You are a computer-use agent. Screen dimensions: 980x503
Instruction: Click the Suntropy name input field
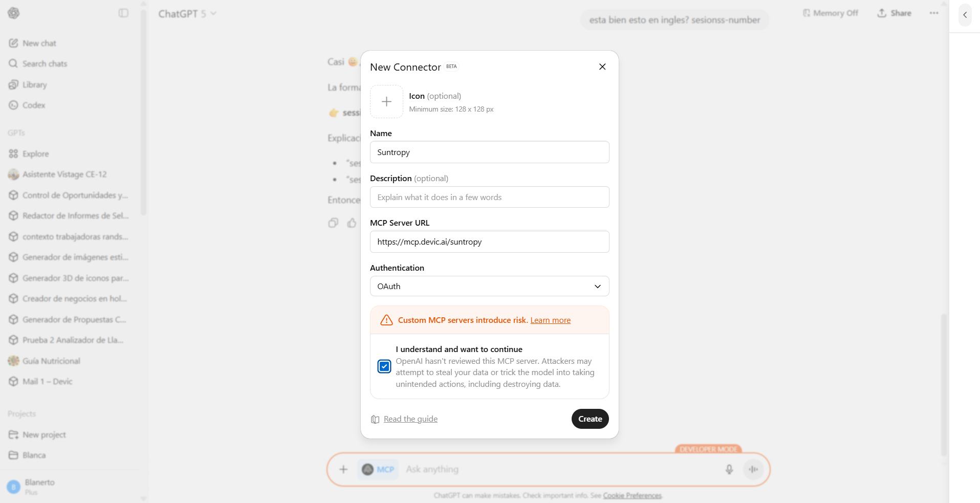(489, 152)
